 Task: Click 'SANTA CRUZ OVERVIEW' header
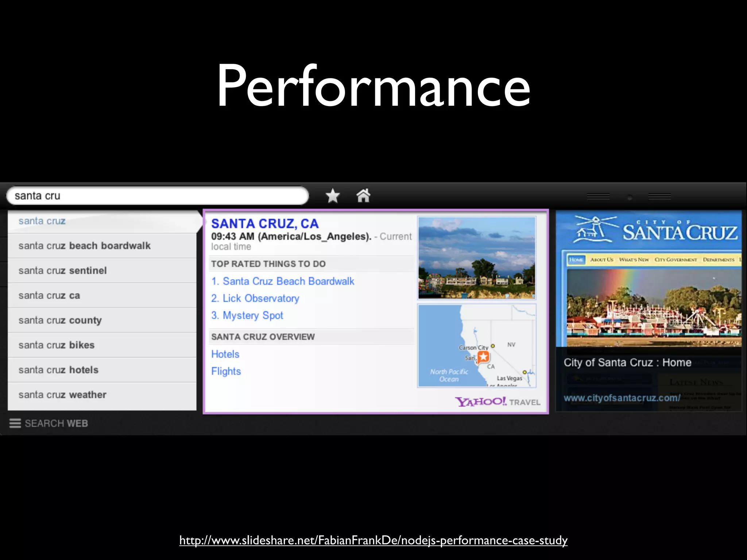tap(263, 337)
